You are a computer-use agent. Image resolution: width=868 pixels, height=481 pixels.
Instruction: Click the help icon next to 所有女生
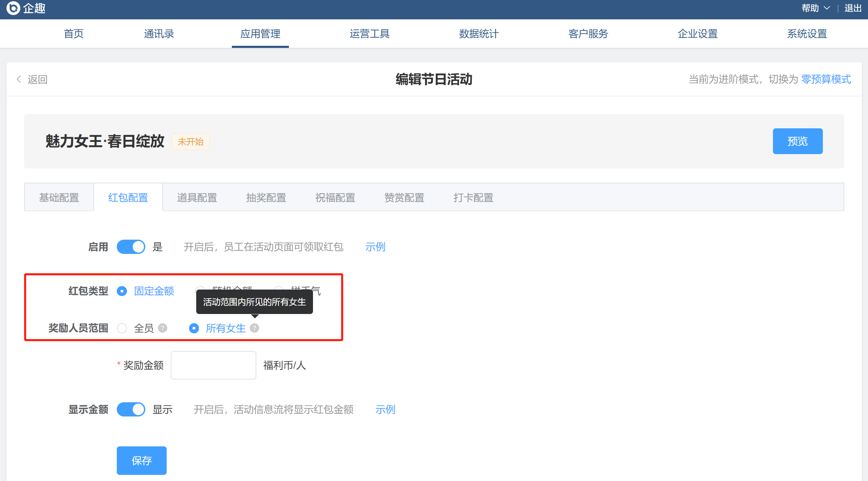[x=254, y=328]
